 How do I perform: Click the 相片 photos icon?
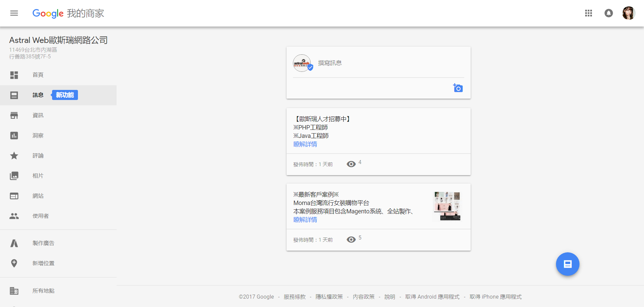click(x=14, y=176)
